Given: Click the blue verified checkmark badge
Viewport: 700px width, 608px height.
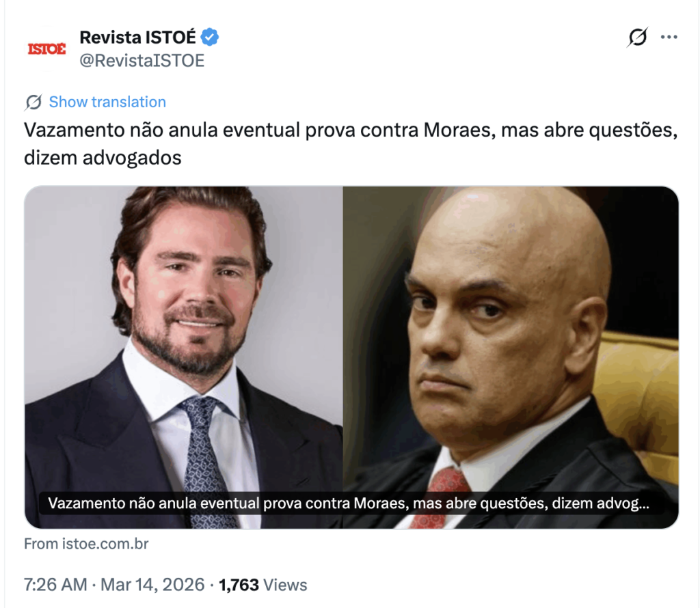Looking at the screenshot, I should pos(209,37).
